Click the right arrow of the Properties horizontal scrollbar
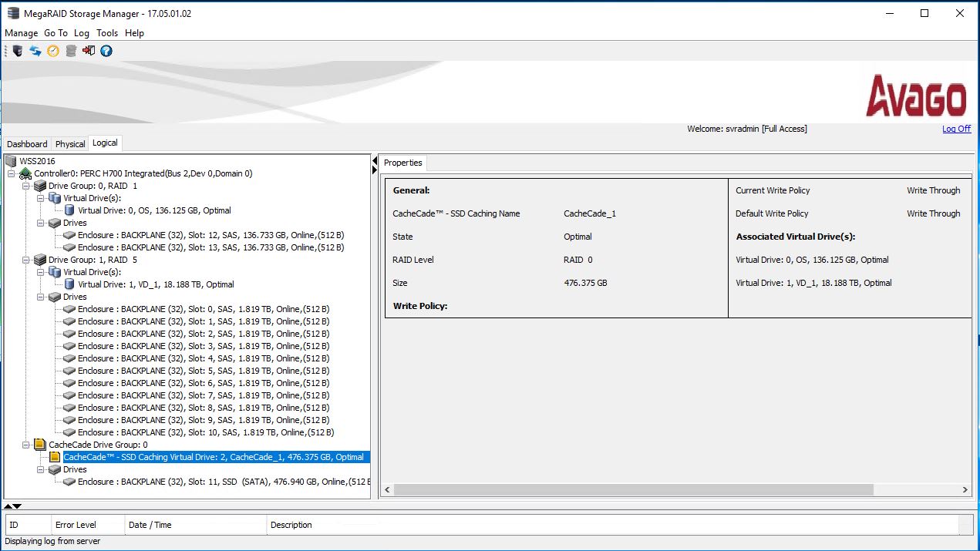This screenshot has width=980, height=551. pos(965,489)
